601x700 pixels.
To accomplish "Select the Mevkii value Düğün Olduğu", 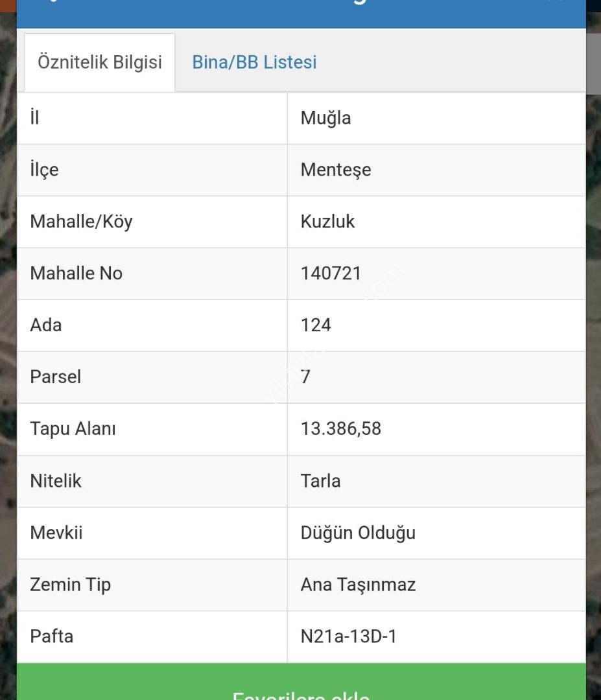I will 358,533.
